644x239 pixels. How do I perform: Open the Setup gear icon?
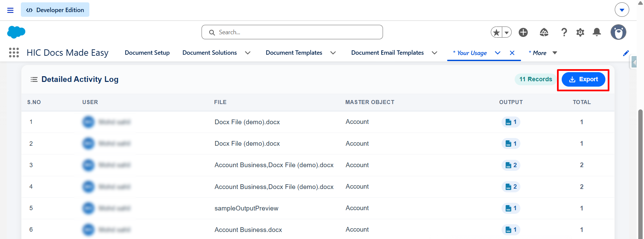point(580,32)
